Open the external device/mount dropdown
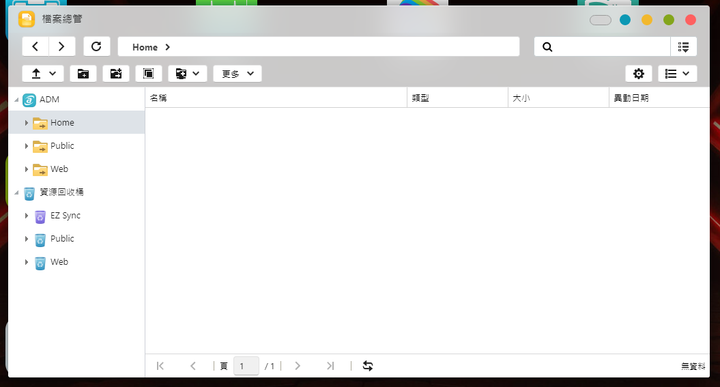Viewport: 720px width, 387px height. click(x=187, y=73)
